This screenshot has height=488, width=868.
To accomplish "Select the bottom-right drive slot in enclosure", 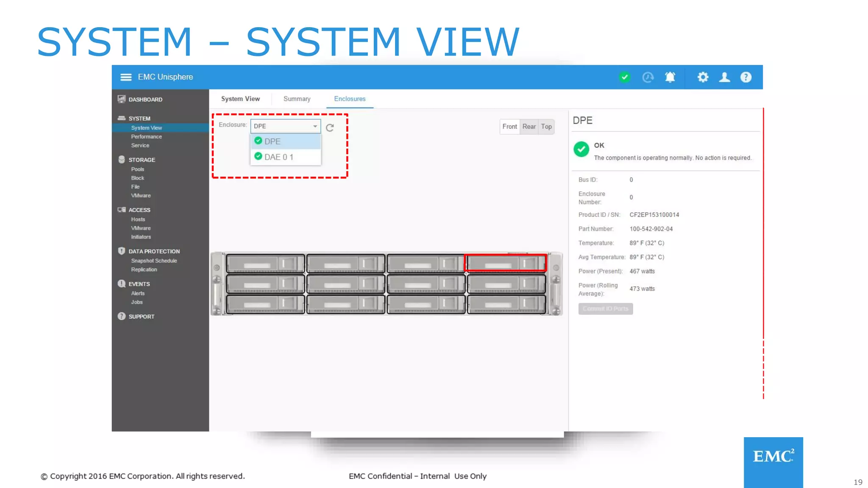I will [506, 304].
